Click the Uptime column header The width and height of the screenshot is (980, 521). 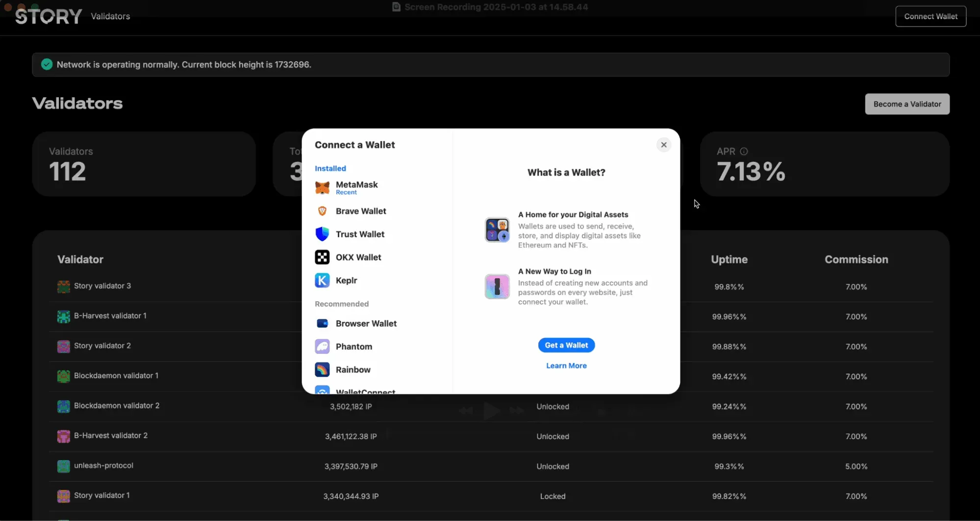coord(729,260)
